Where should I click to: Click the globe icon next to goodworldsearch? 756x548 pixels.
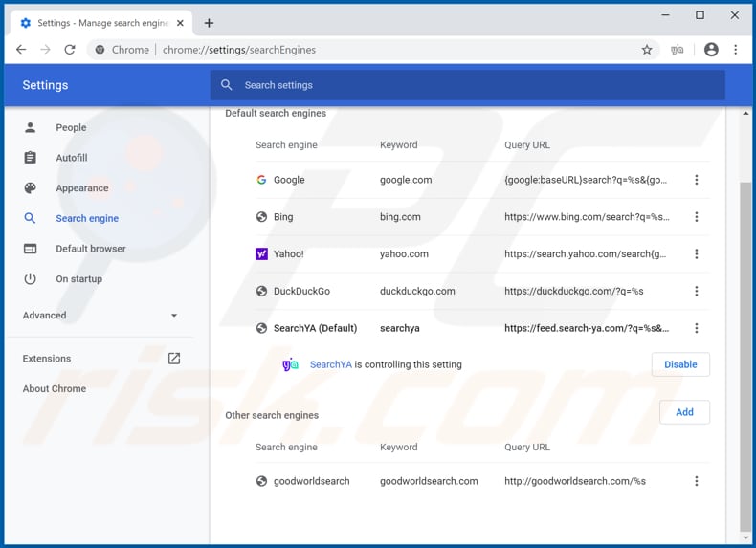[261, 481]
